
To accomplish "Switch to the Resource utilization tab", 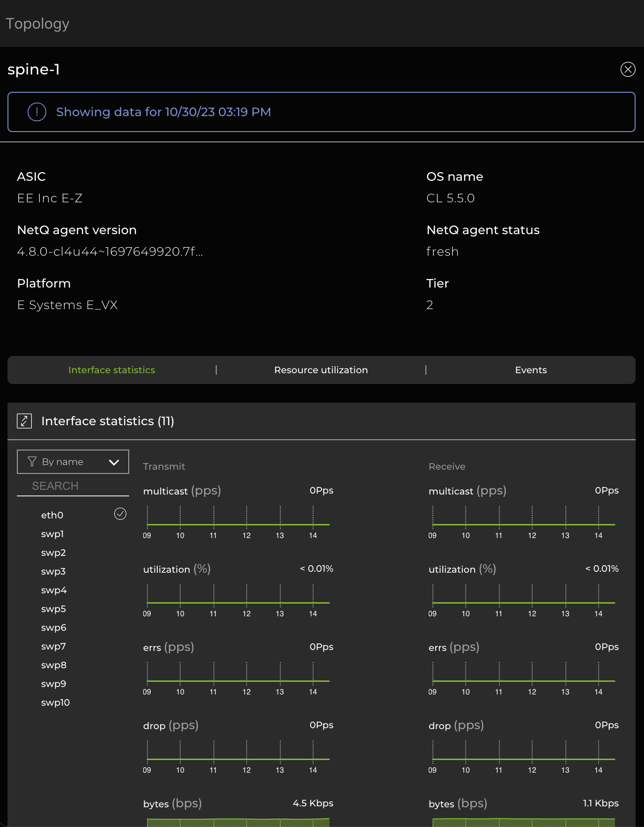I will click(321, 370).
